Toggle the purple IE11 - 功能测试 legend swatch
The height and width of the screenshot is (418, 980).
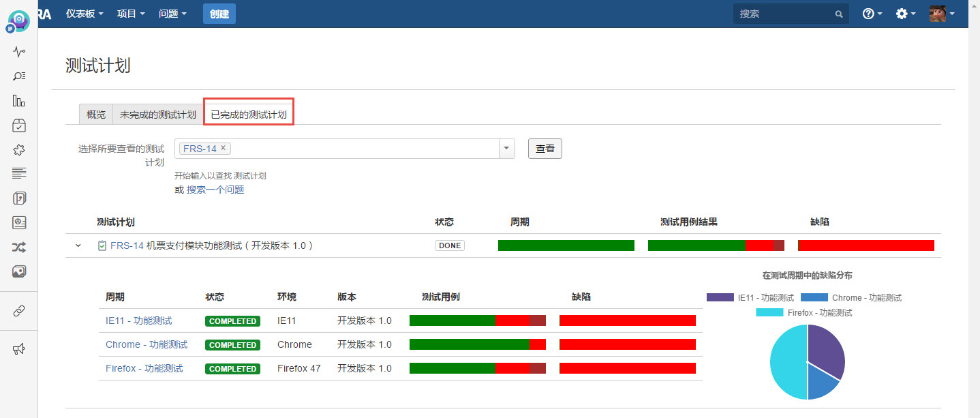[x=720, y=297]
